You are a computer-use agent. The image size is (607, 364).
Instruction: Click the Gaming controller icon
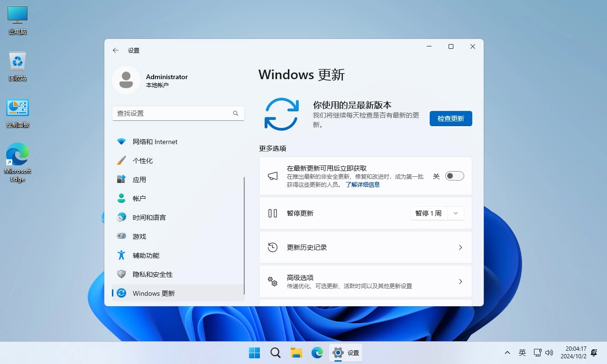point(121,237)
